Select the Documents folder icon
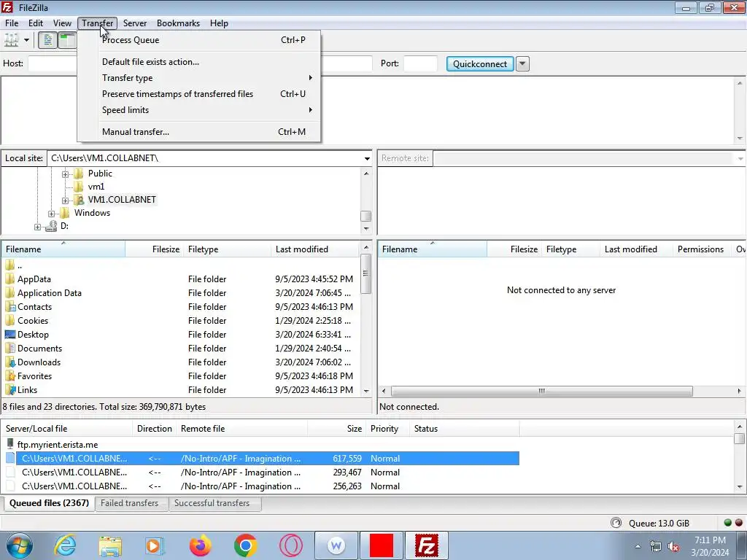 (9, 348)
